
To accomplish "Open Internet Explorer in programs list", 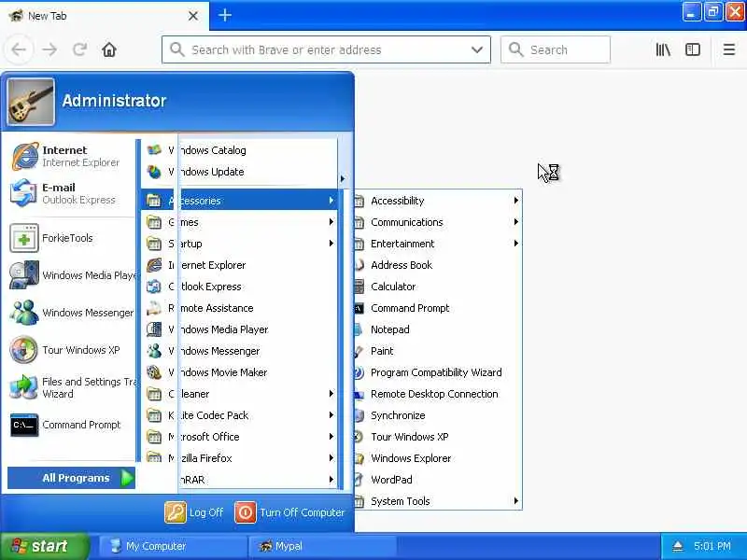I will tap(240, 265).
